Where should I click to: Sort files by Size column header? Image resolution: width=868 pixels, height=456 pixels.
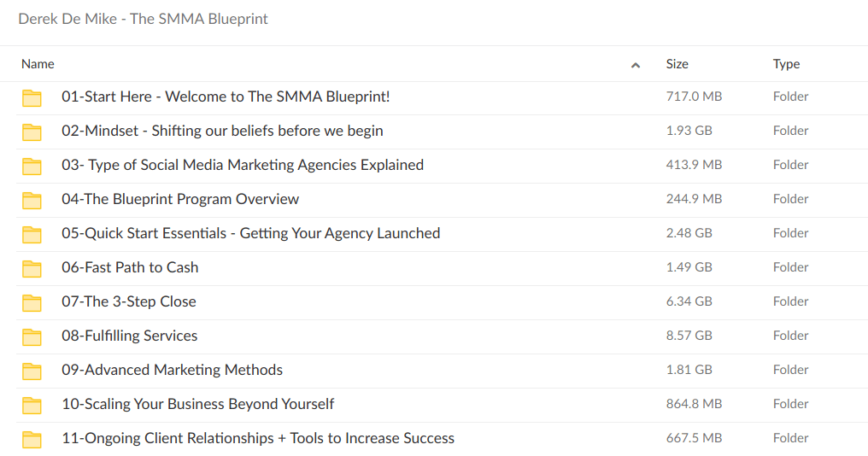pyautogui.click(x=677, y=64)
